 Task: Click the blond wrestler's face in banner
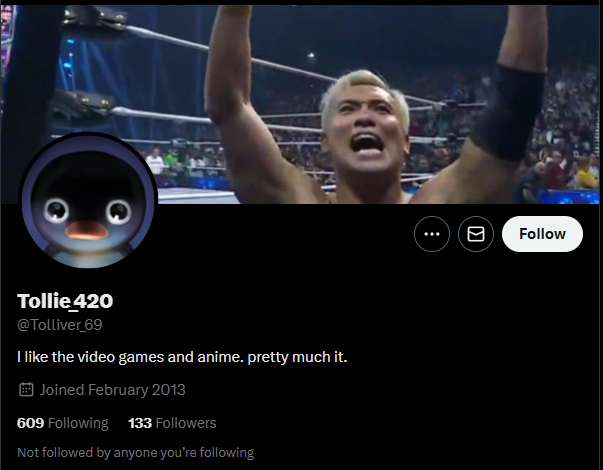pyautogui.click(x=365, y=123)
